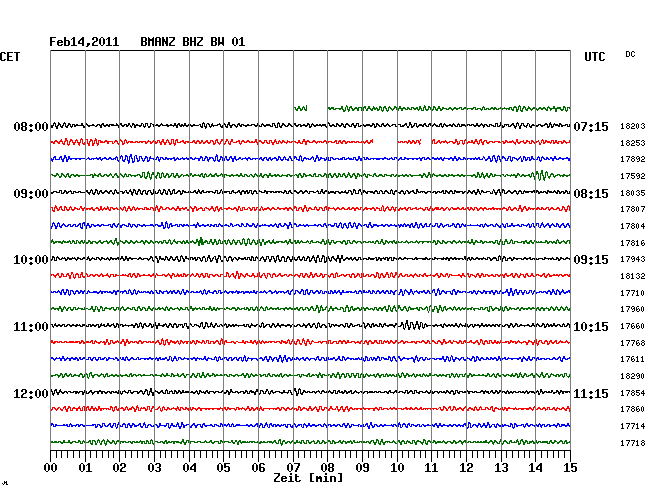Click the DC value "17854"
Screen dimensions: 650x494
coord(633,393)
